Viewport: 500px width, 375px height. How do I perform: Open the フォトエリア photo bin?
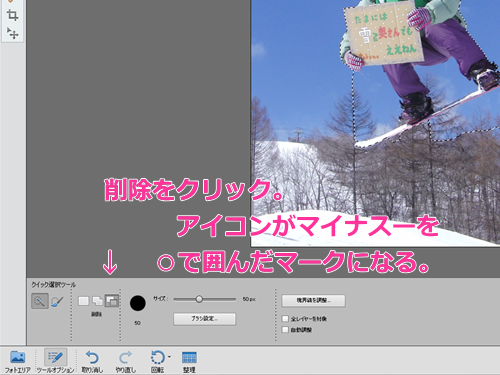(x=17, y=361)
